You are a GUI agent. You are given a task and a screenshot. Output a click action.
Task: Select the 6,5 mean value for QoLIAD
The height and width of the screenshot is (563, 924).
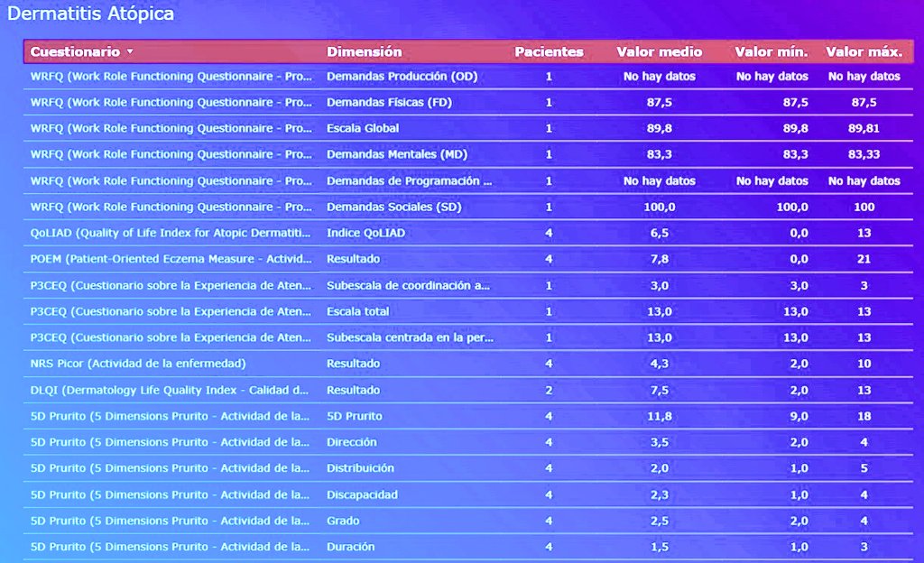coord(659,233)
